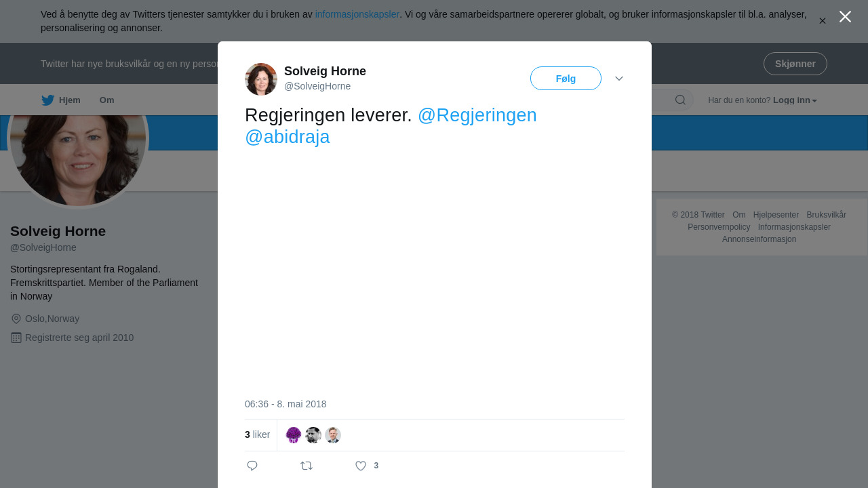Open the purple avatar liker profile
This screenshot has height=488, width=868.
[294, 435]
